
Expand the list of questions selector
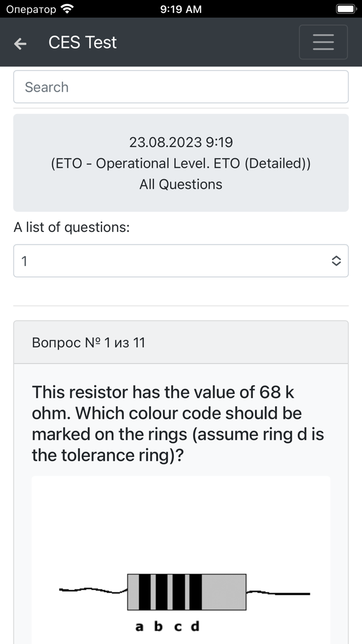tap(181, 261)
